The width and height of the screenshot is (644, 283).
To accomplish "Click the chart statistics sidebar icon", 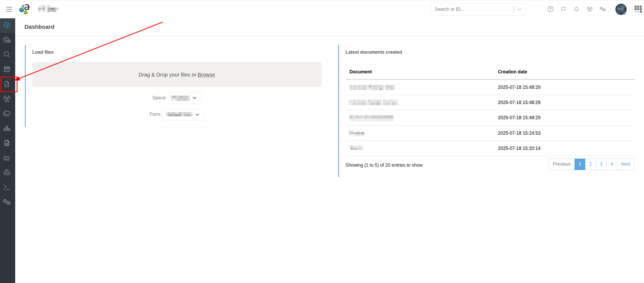I will [7, 158].
